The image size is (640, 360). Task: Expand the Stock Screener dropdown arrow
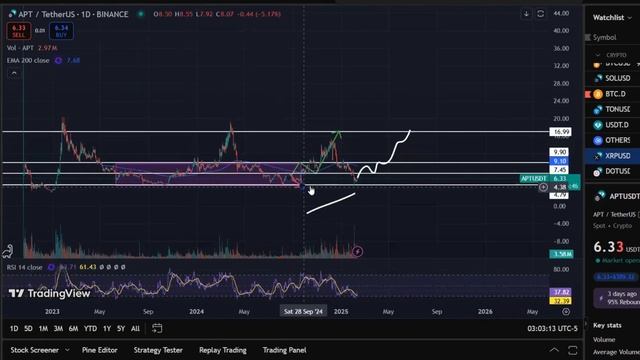click(x=67, y=350)
